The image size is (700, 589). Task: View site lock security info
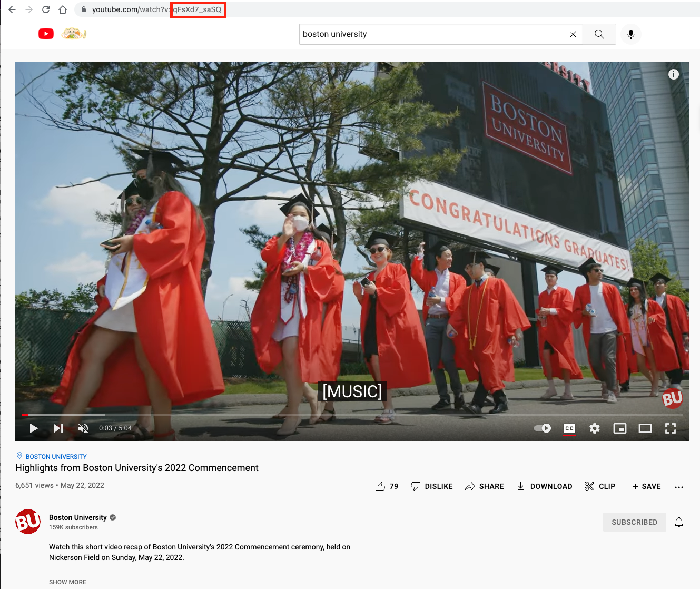(x=83, y=9)
